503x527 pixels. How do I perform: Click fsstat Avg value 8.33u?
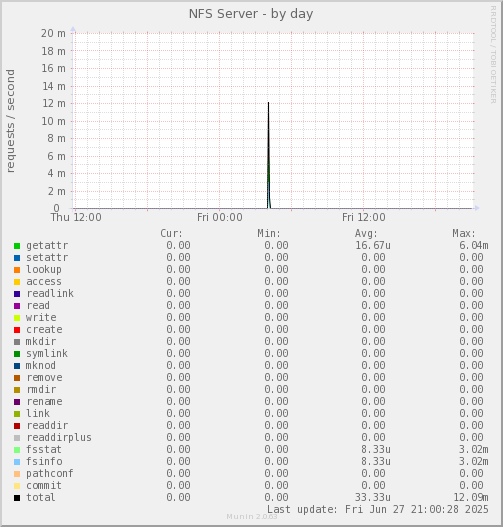point(376,449)
